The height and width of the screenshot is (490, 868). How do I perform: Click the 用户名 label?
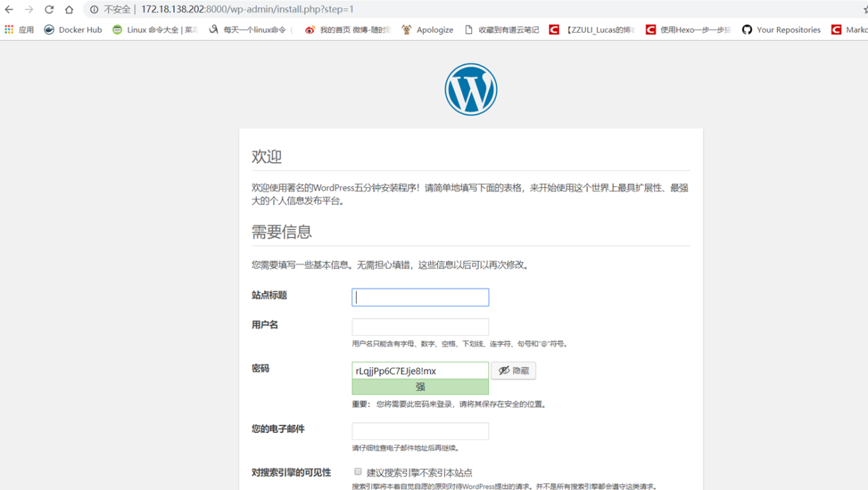tap(264, 325)
